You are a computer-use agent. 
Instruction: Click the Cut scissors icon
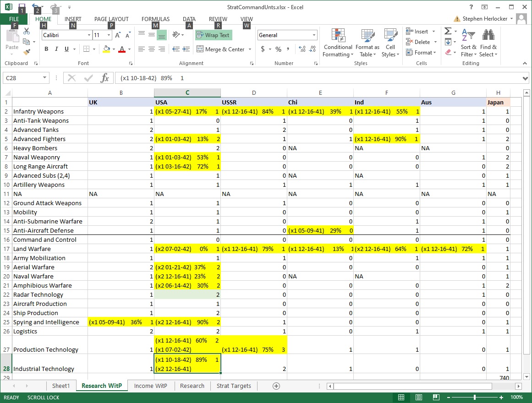(x=27, y=31)
